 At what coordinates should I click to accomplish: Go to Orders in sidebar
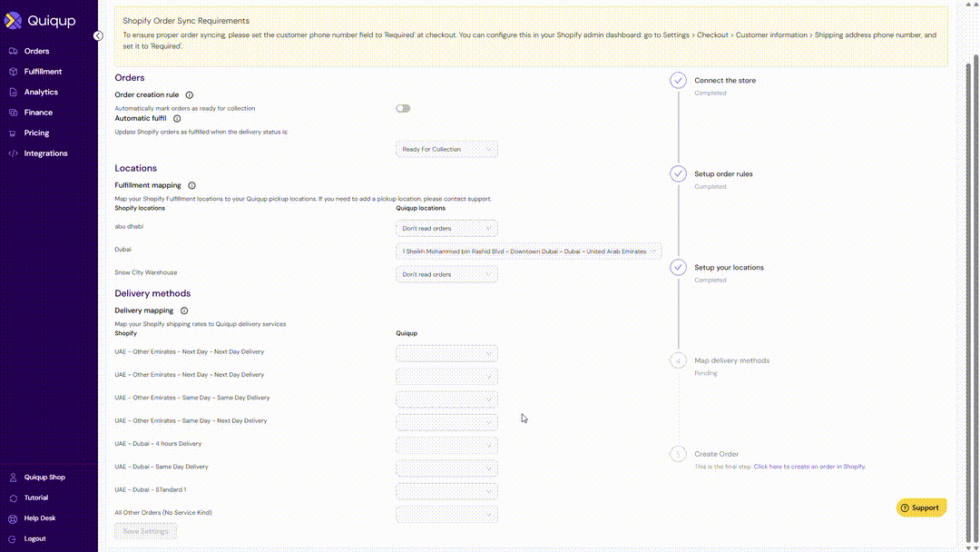click(x=37, y=51)
